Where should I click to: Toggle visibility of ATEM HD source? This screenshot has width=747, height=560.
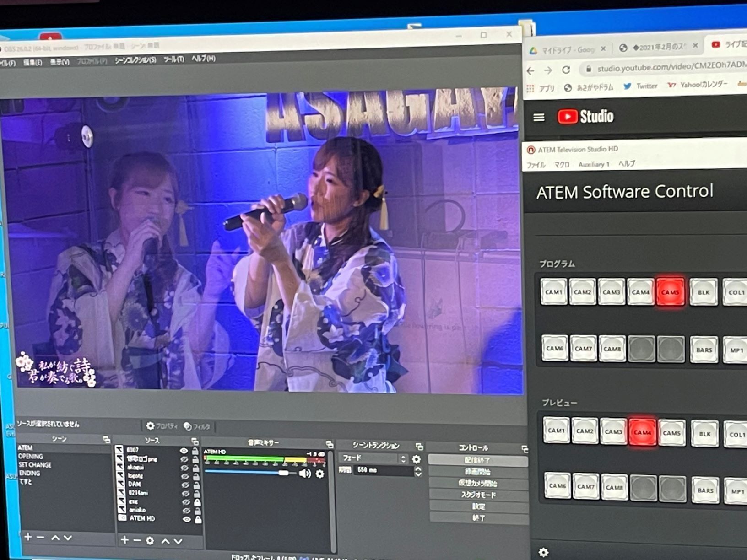coord(187,519)
